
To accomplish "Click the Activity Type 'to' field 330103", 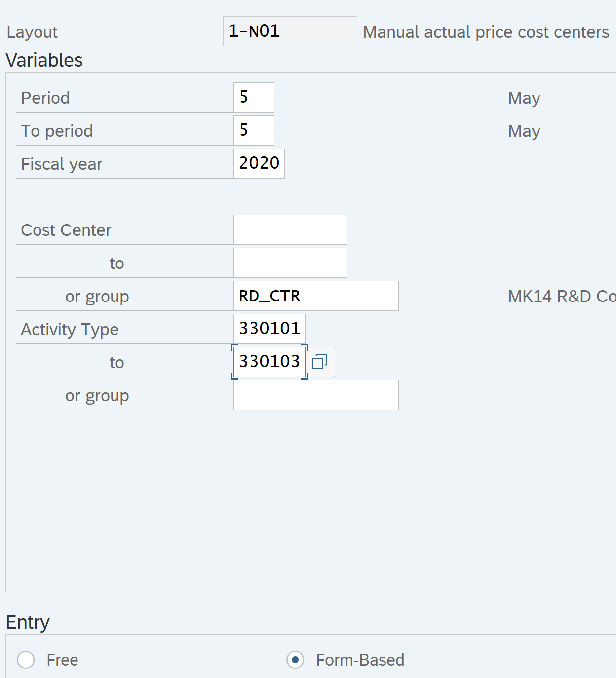I will click(x=269, y=362).
